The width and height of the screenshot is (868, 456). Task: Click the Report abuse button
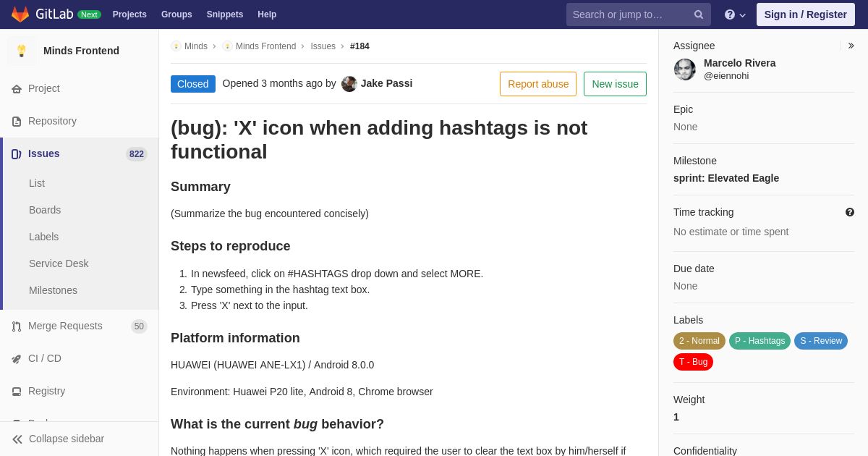538,84
